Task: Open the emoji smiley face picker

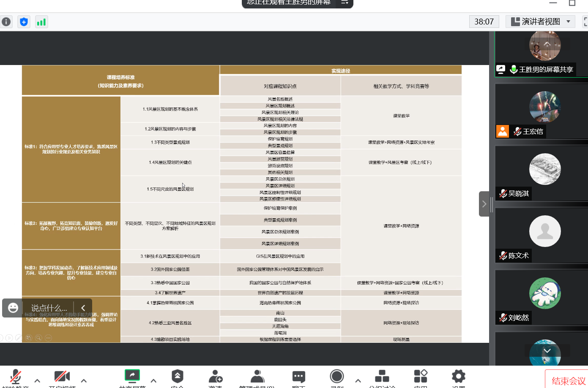Action: 13,308
